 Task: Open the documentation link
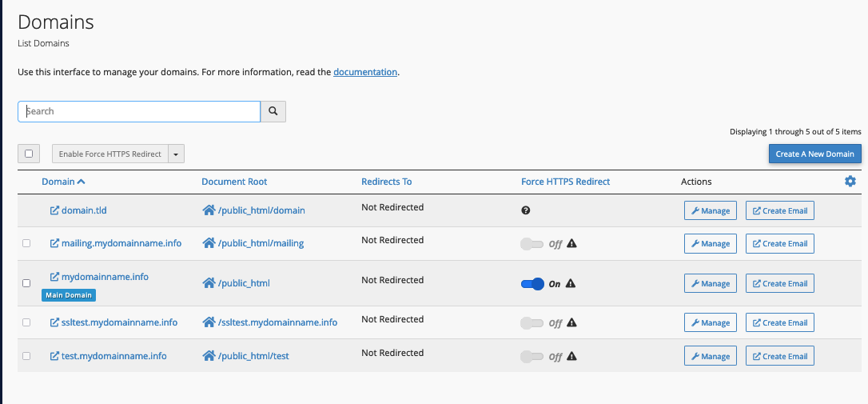(364, 72)
